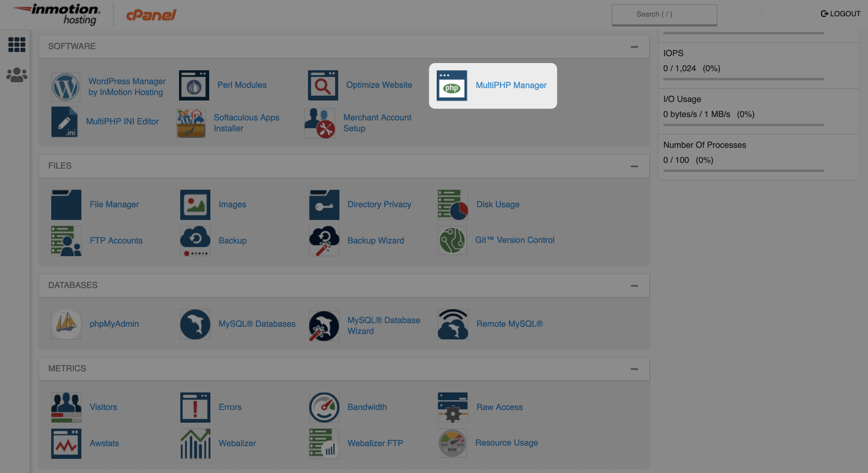Image resolution: width=868 pixels, height=473 pixels.
Task: Click the Resource Usage meter icon
Action: [452, 443]
